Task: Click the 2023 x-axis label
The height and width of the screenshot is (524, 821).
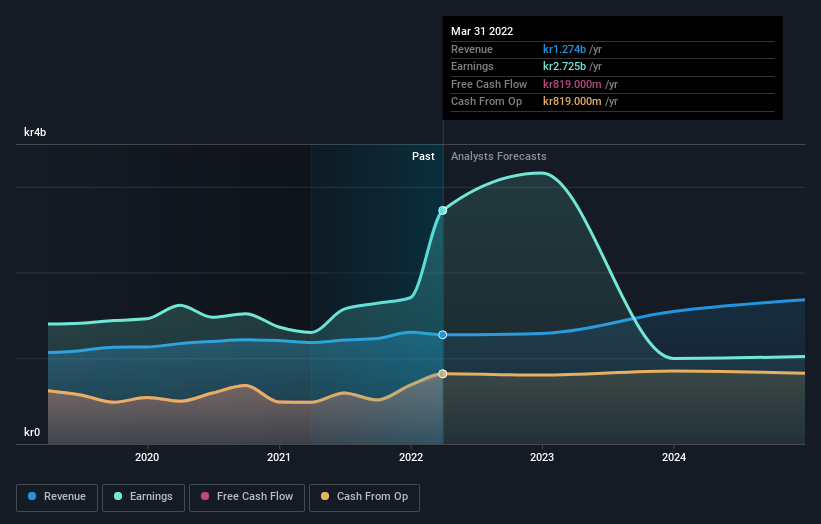Action: click(x=542, y=458)
